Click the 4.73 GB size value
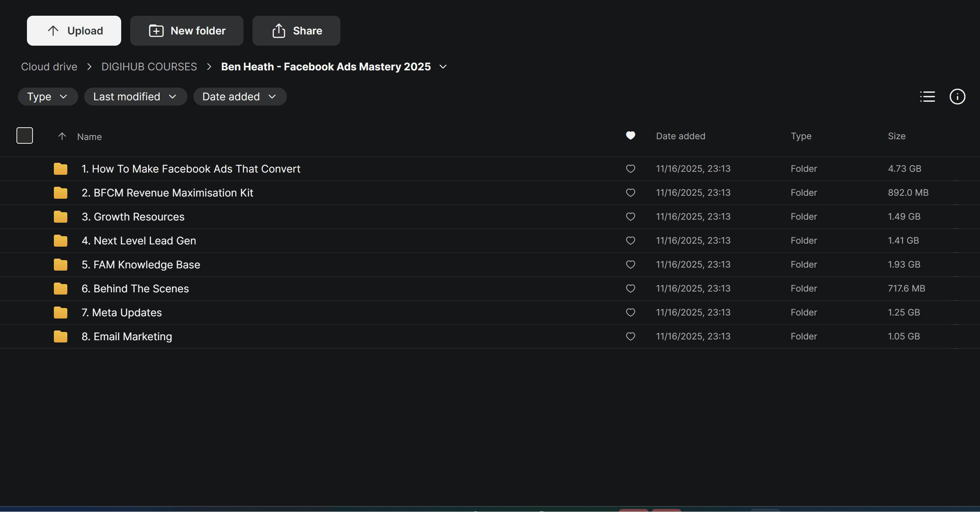The width and height of the screenshot is (980, 512). click(904, 169)
